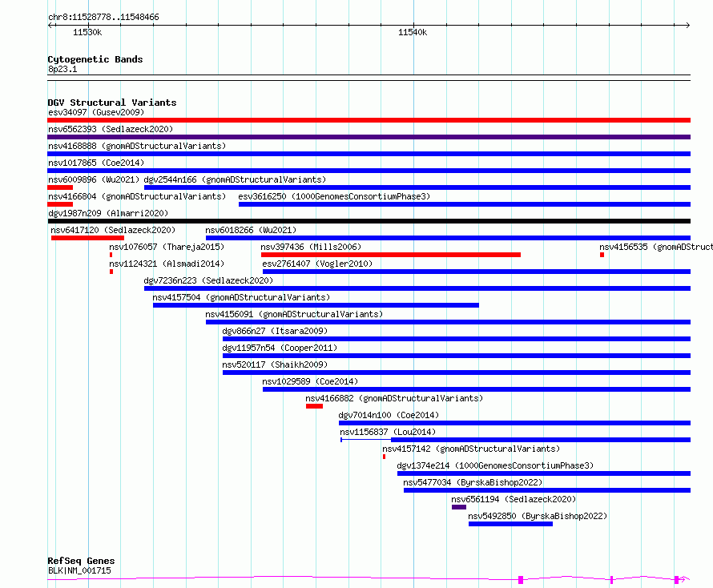
Task: Click the ruler's left arrow end
Action: 50,25
